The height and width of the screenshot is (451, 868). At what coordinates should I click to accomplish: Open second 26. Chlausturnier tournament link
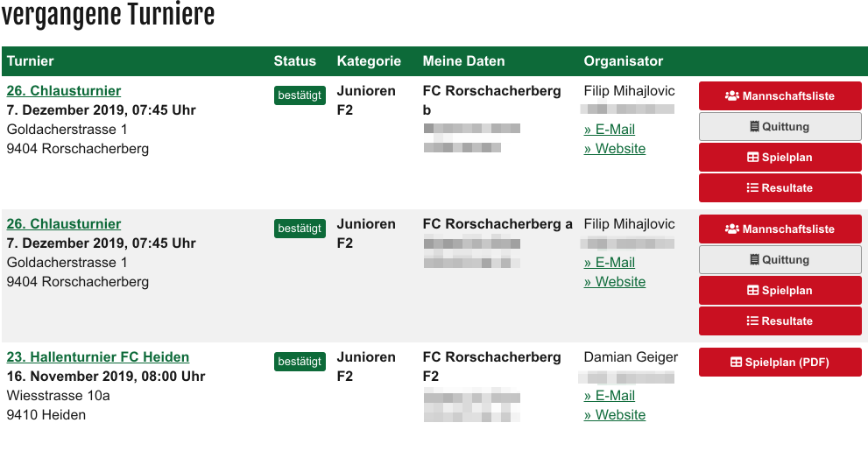coord(64,224)
